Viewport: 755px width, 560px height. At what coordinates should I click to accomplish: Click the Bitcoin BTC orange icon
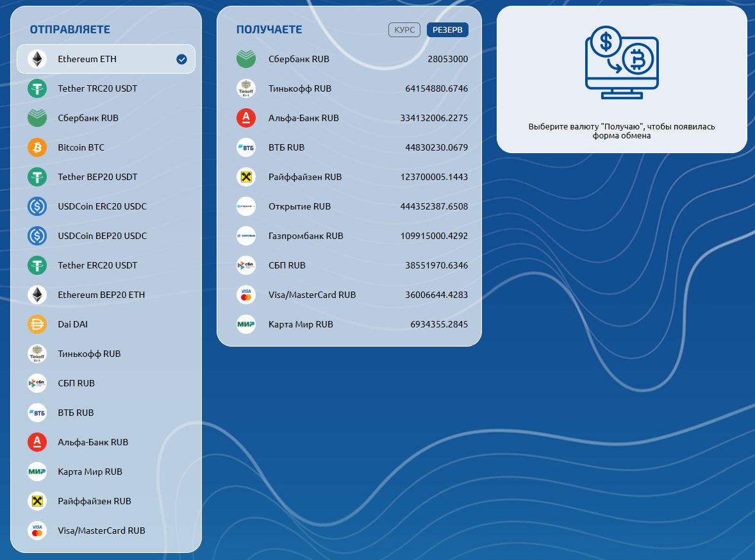click(x=37, y=147)
